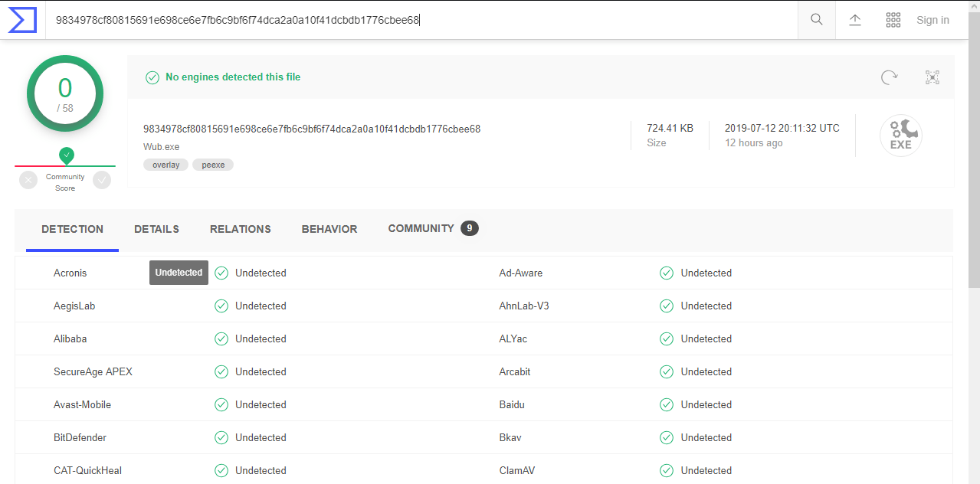980x484 pixels.
Task: Click the Acronis engine name
Action: [x=70, y=273]
